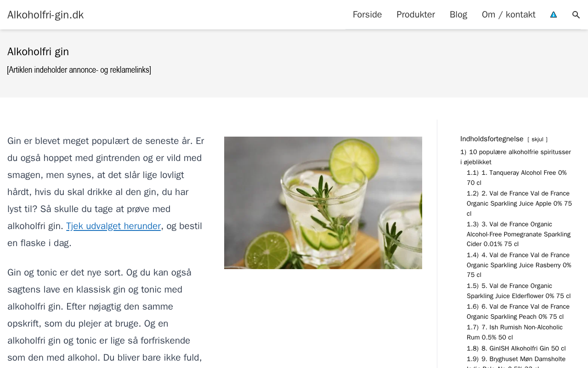Open the Produkter menu item
Image resolution: width=588 pixels, height=368 pixels.
(x=416, y=15)
